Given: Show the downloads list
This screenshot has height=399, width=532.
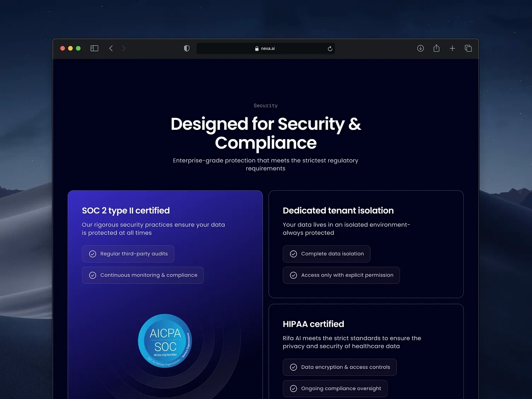Looking at the screenshot, I should (421, 48).
